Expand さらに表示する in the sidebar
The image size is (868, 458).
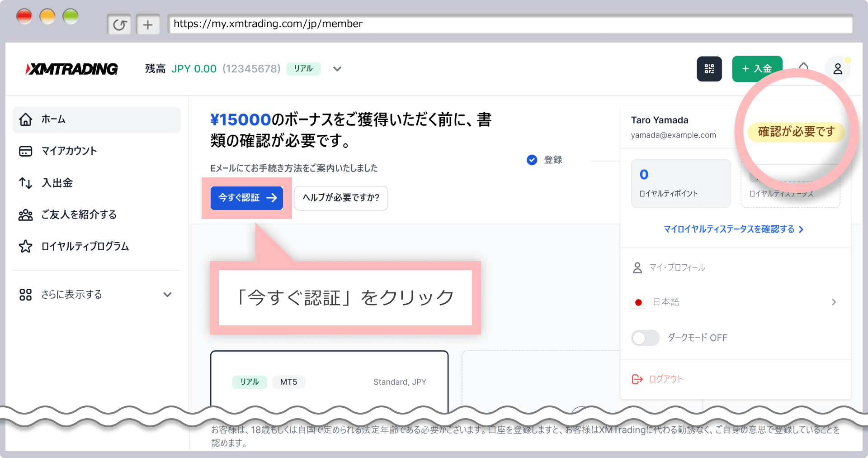pyautogui.click(x=96, y=295)
